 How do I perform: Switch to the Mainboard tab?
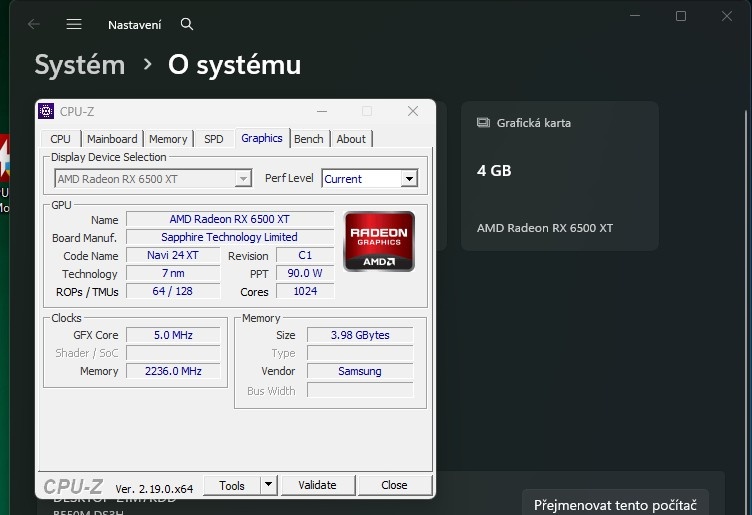(112, 139)
